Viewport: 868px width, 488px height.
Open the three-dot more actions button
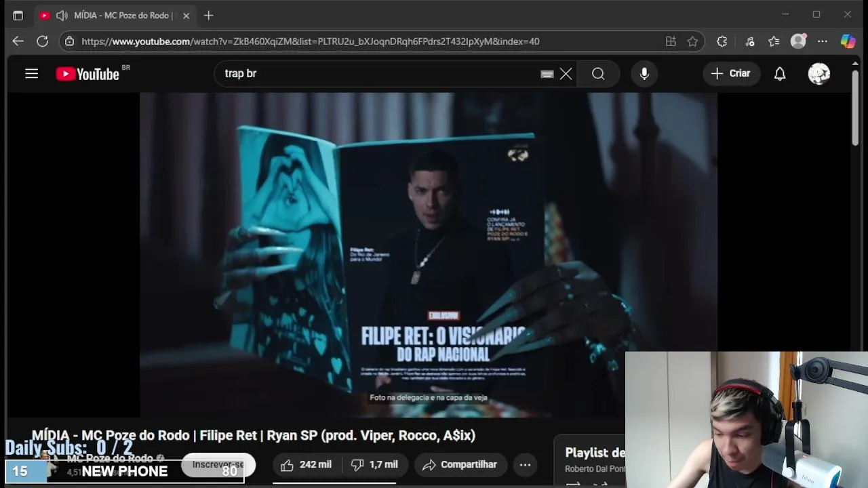525,464
